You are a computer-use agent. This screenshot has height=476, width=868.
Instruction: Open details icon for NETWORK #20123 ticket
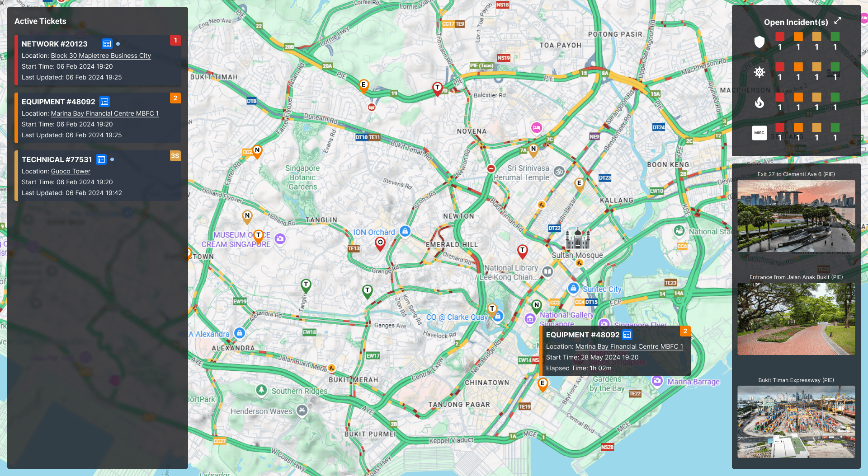tap(107, 44)
